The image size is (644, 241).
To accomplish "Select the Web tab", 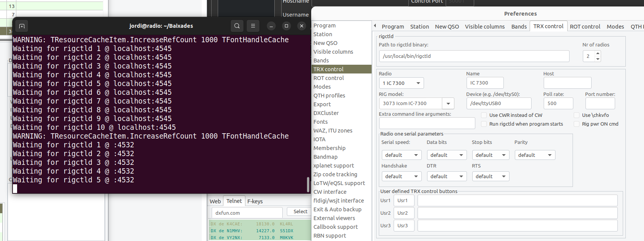I will click(215, 201).
